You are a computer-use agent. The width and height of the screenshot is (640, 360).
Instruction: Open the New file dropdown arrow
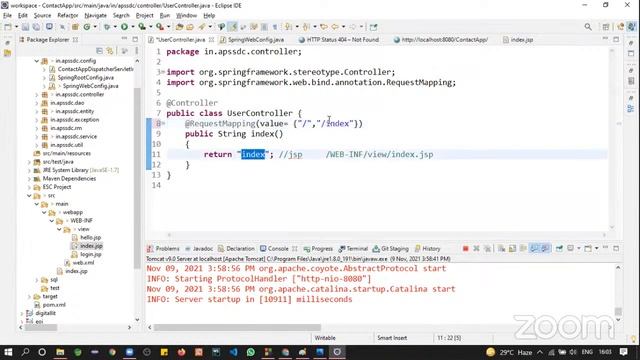[16, 27]
